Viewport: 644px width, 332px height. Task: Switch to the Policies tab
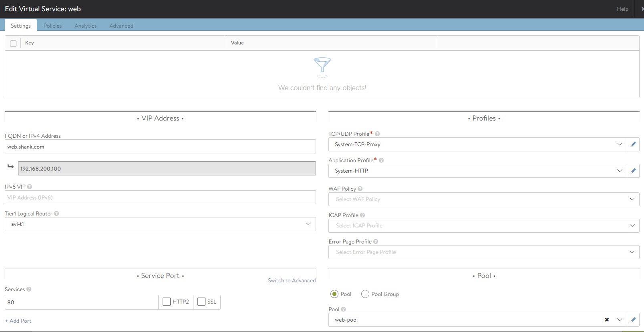(52, 26)
